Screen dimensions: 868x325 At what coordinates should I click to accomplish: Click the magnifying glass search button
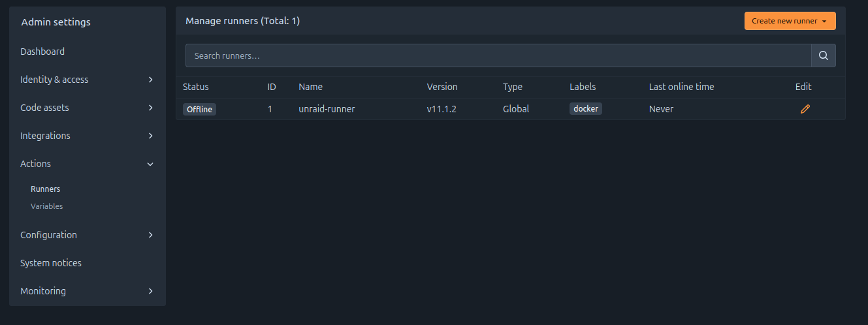tap(823, 55)
